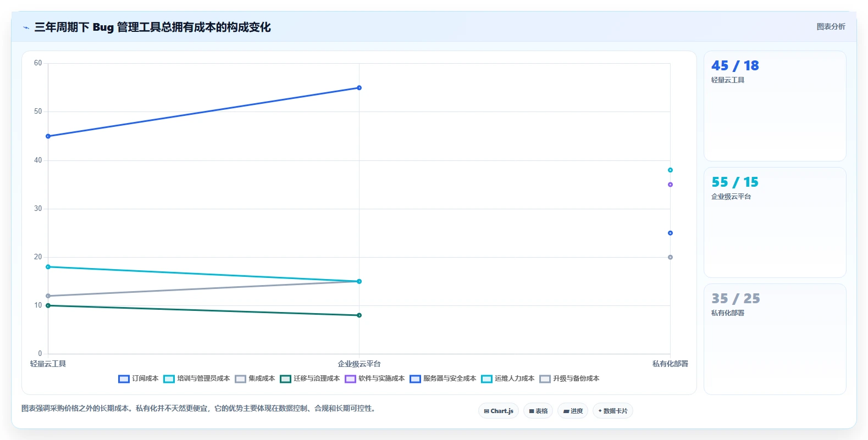Select the 迁移与治理成本 point at 轻量云工具
This screenshot has width=868, height=440.
48,305
